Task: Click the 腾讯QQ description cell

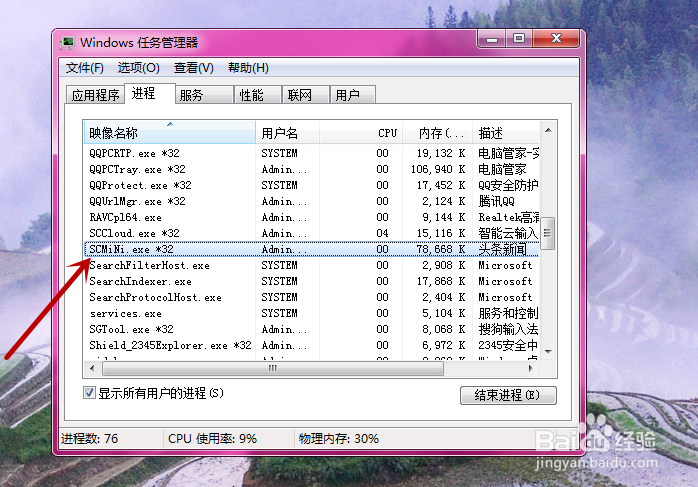Action: pos(496,201)
